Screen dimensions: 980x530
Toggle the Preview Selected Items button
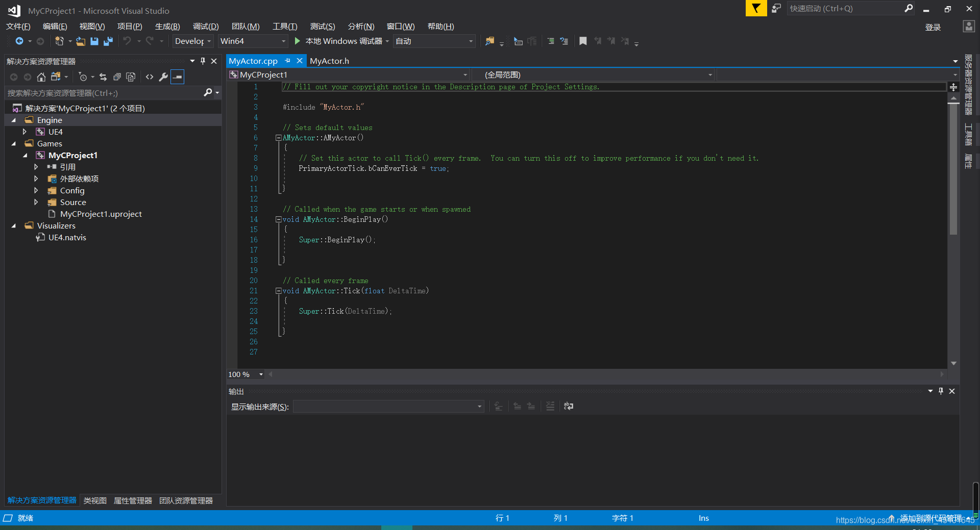click(x=177, y=77)
